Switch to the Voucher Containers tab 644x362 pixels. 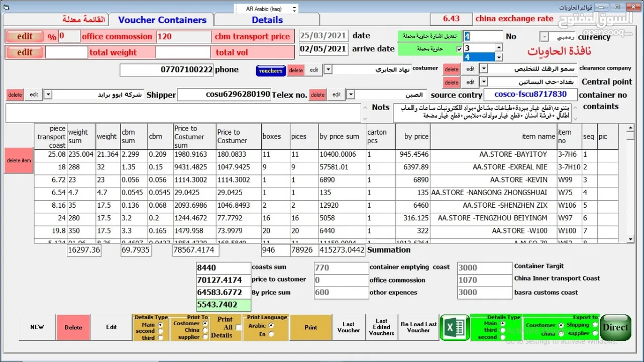[162, 20]
